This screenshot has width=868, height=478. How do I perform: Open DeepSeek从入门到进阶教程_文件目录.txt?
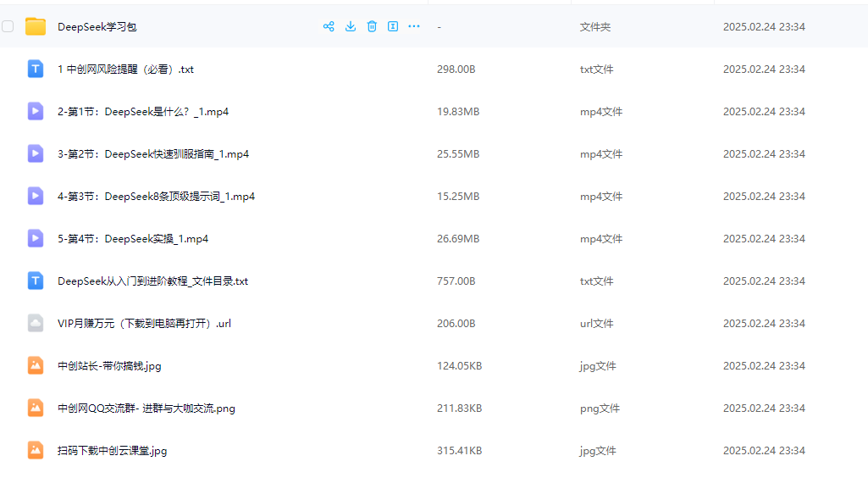152,281
